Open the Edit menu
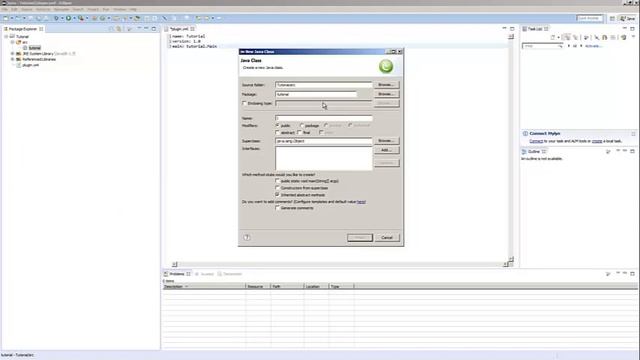 click(14, 9)
